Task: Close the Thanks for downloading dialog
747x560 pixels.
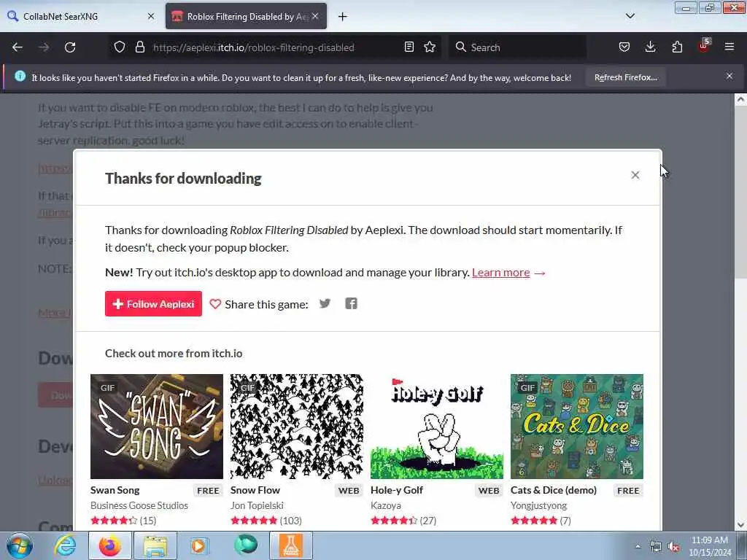Action: (635, 175)
